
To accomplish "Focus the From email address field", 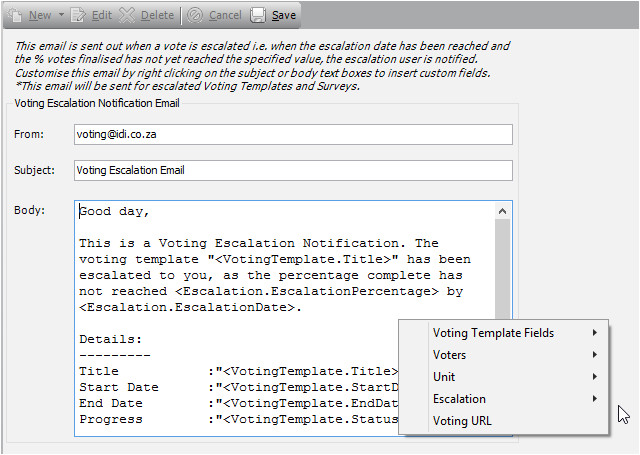I will click(x=292, y=134).
